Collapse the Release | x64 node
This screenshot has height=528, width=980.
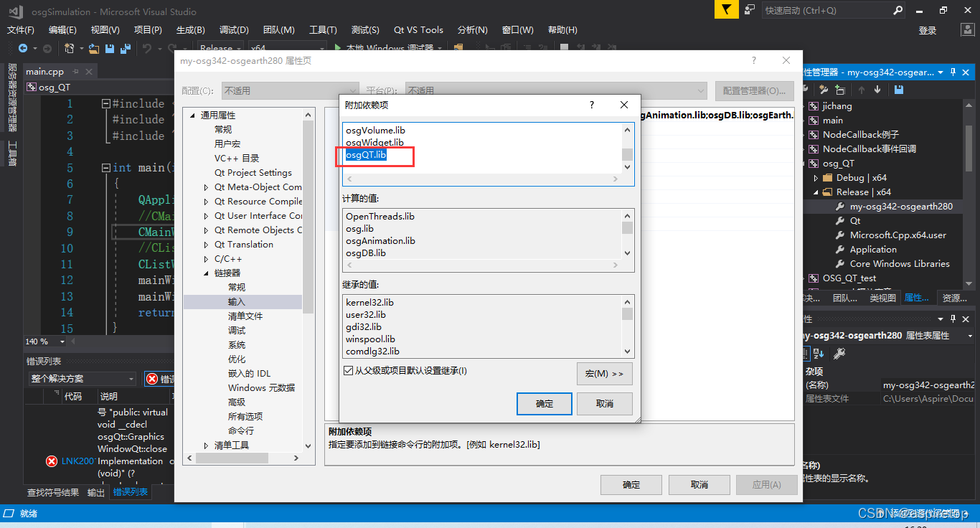click(x=816, y=192)
